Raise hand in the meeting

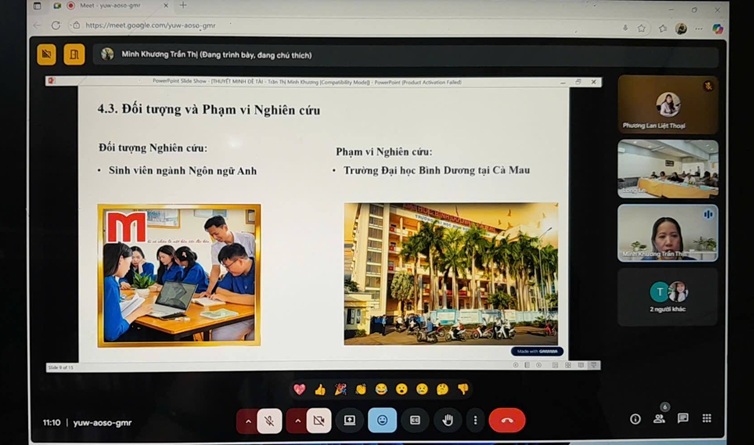[448, 421]
